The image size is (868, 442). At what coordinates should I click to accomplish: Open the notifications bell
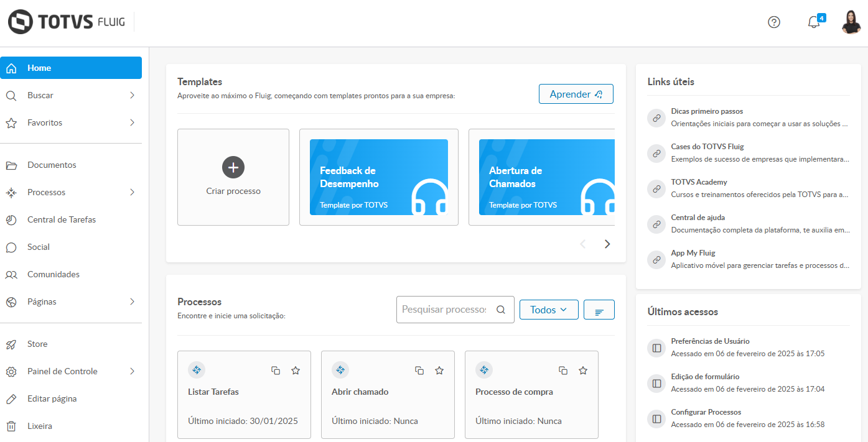click(814, 22)
